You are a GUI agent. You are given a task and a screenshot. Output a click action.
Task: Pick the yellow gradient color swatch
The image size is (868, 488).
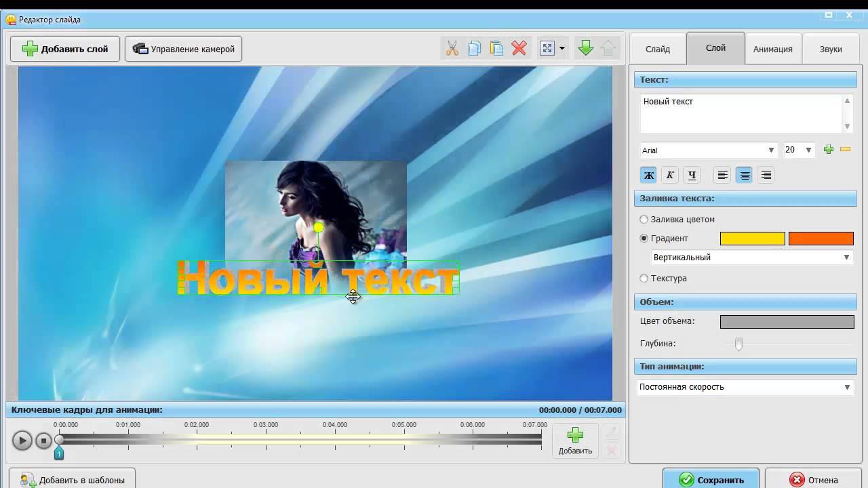(753, 239)
